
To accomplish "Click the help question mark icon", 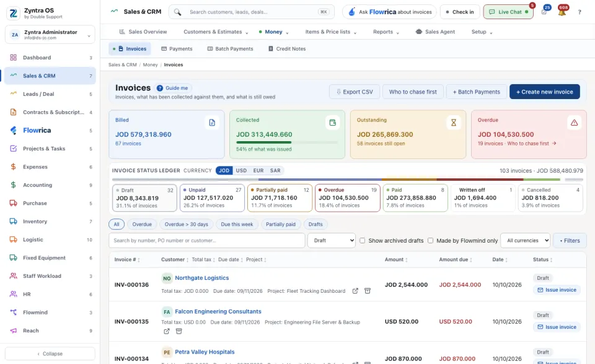I will tap(580, 12).
